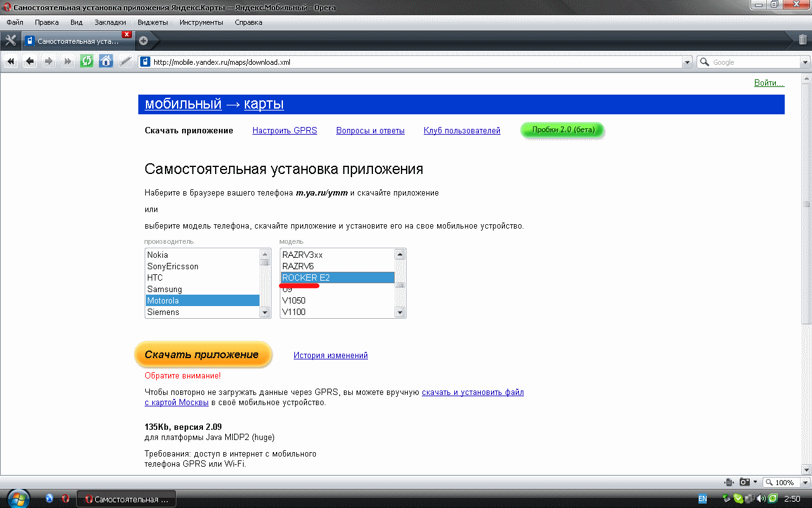Click the Fit to Width icon

(x=730, y=482)
